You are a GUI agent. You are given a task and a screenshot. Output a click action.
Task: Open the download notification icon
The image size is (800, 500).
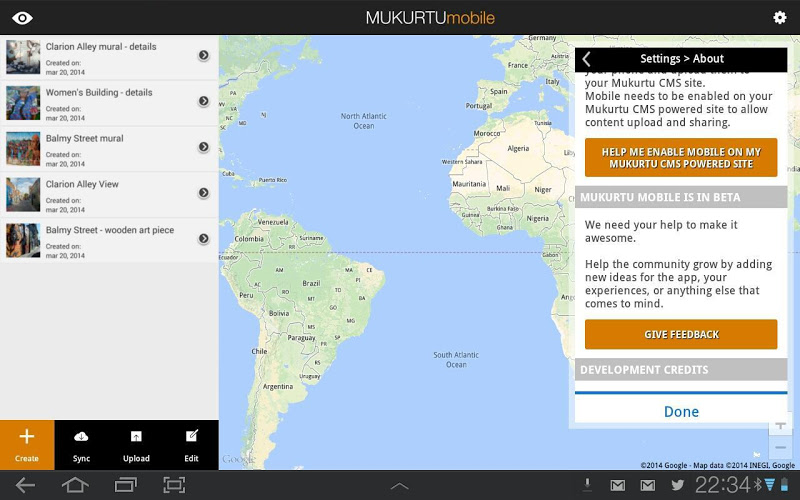point(587,485)
